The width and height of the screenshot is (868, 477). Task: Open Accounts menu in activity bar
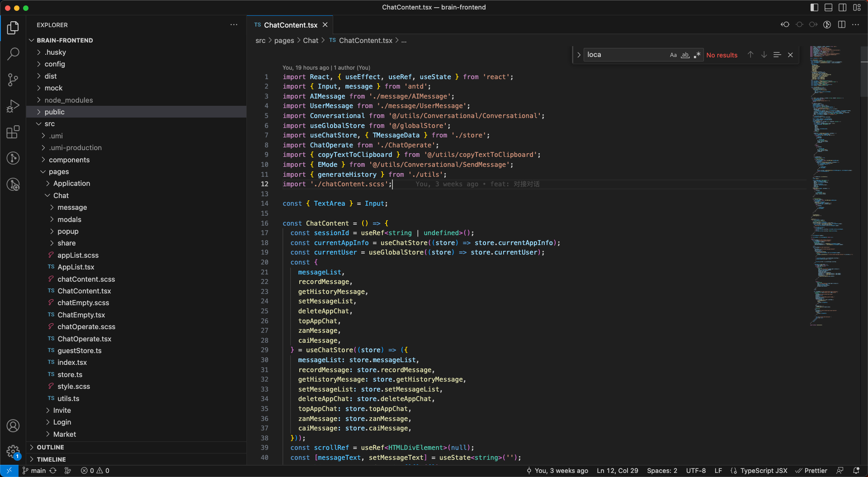13,425
